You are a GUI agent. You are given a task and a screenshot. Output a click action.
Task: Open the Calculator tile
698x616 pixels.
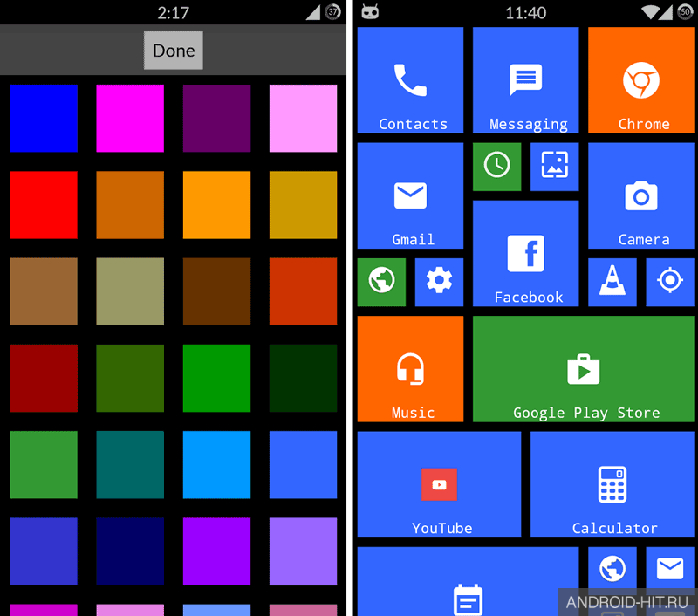coord(612,484)
